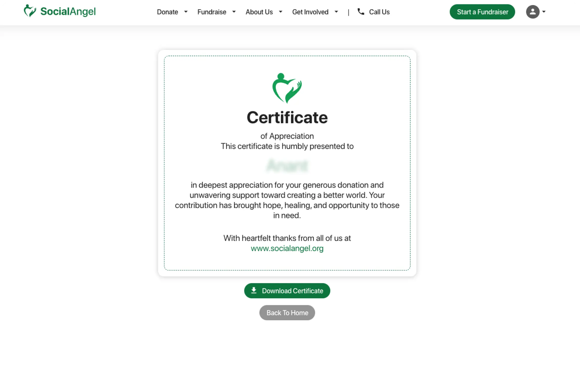Expand the Donate dropdown arrow
The height and width of the screenshot is (392, 580).
(186, 12)
